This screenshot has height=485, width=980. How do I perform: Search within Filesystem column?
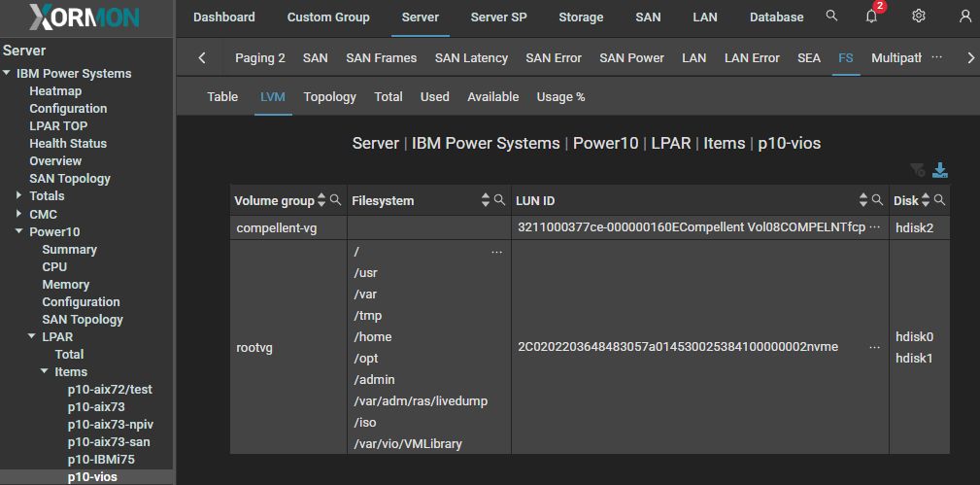[499, 199]
